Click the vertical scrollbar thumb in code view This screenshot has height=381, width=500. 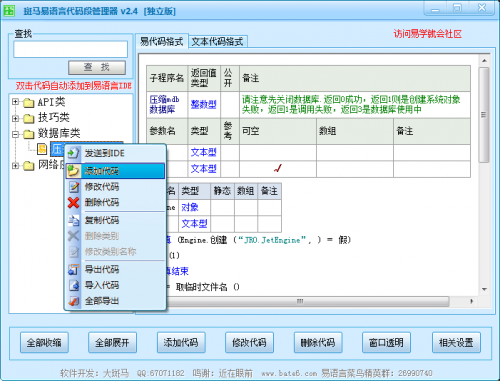pos(484,115)
